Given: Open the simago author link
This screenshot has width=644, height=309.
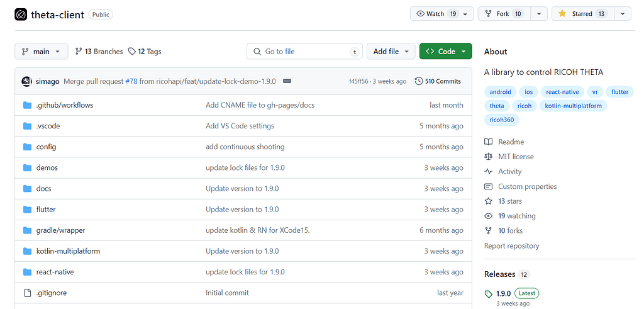Looking at the screenshot, I should [x=48, y=81].
